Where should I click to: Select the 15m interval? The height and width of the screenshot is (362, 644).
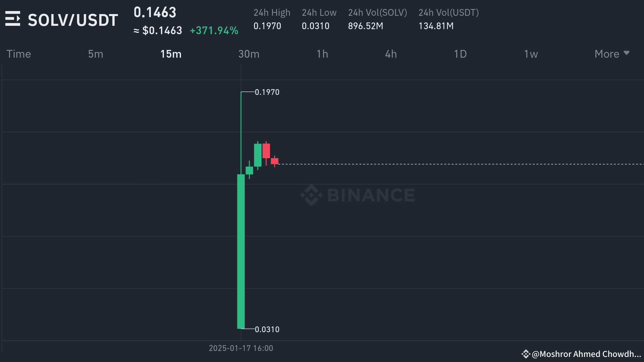click(171, 54)
